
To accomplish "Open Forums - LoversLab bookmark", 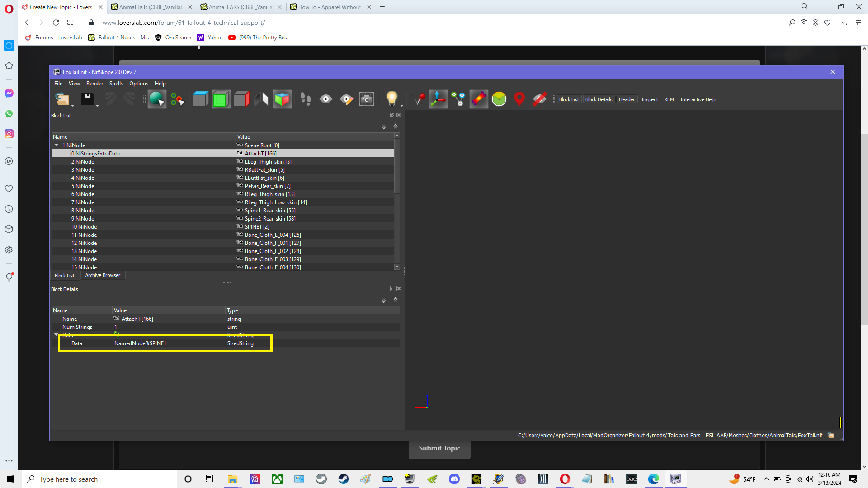I will pyautogui.click(x=54, y=38).
